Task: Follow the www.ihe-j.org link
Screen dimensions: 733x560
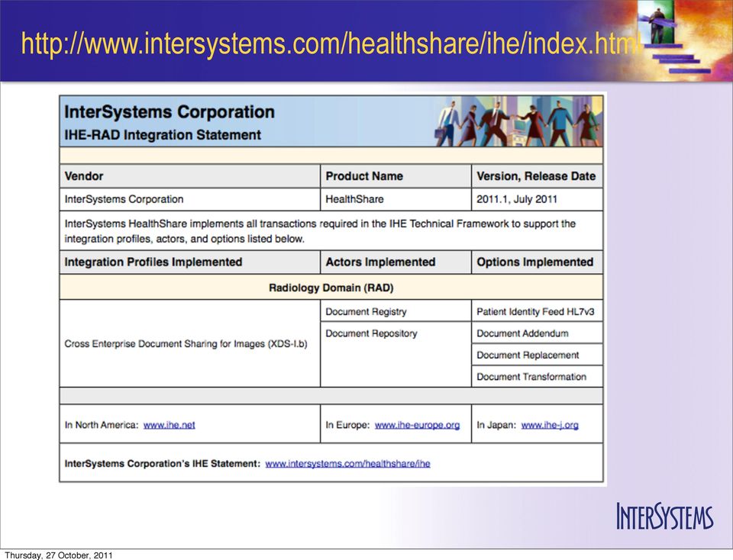Action: pyautogui.click(x=550, y=425)
